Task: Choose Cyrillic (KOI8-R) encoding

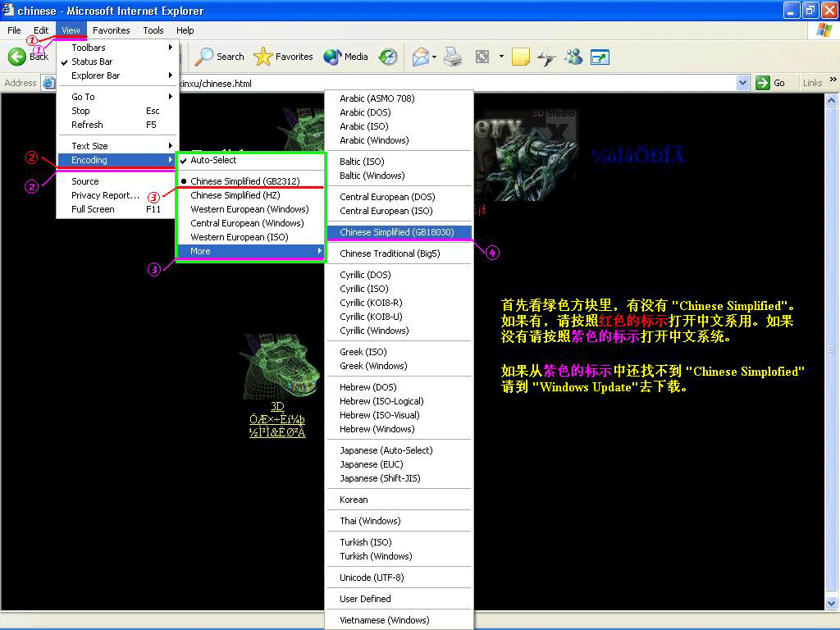Action: point(399,303)
